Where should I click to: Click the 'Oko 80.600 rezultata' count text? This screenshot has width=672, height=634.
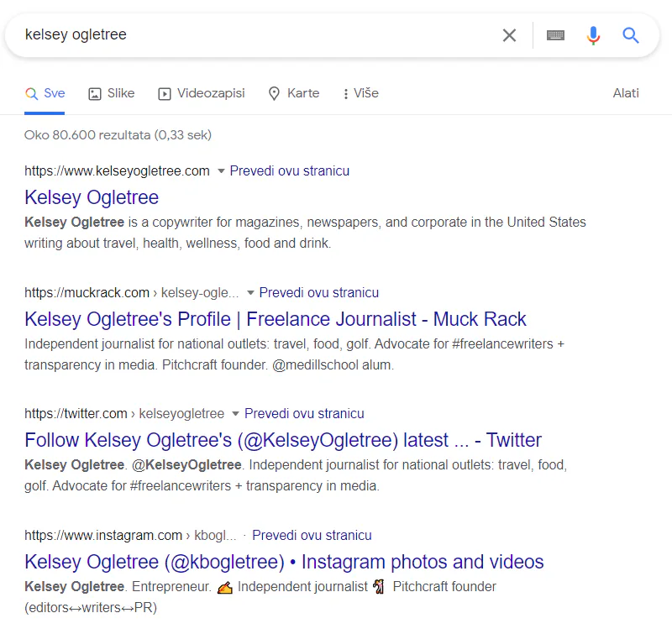pyautogui.click(x=118, y=135)
